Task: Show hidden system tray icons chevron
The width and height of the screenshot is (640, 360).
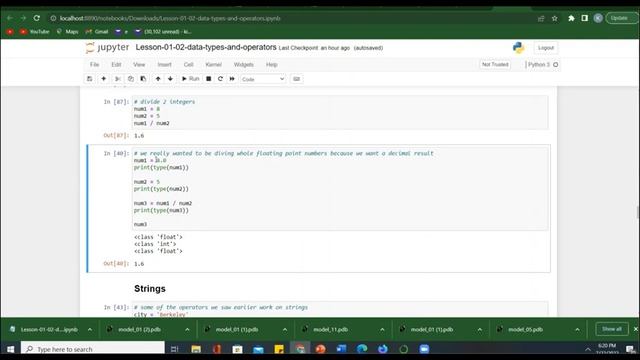Action: [588, 349]
